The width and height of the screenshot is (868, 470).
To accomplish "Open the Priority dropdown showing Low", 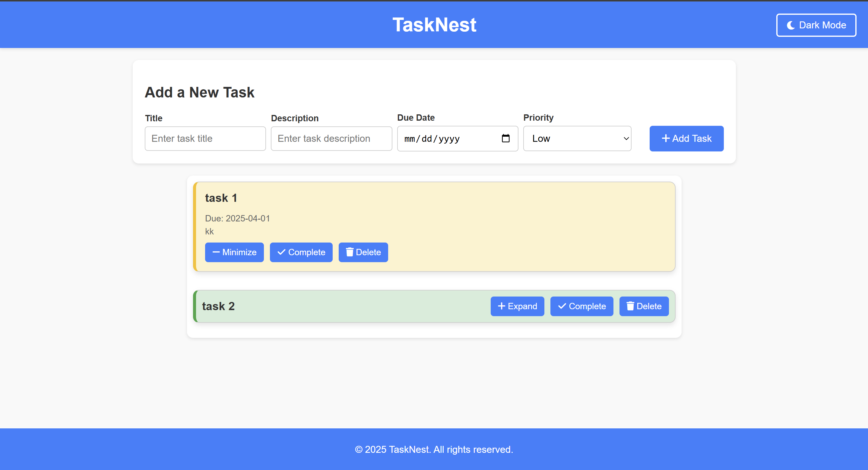I will click(577, 138).
